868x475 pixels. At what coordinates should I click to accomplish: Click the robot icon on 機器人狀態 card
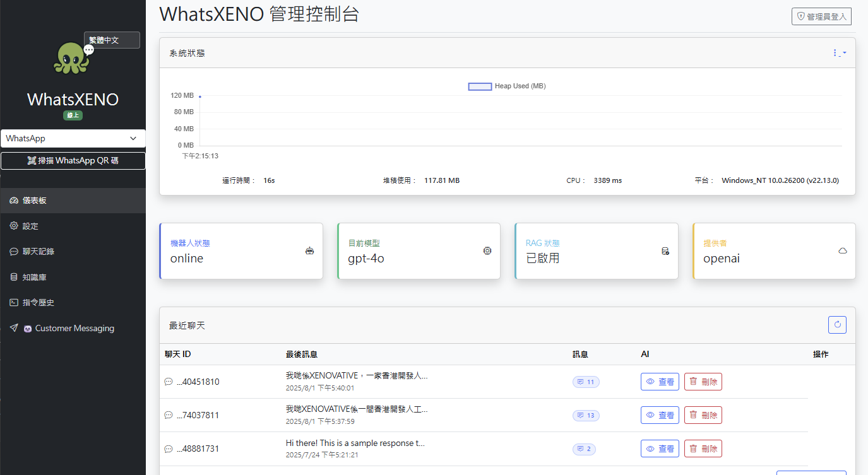click(x=309, y=250)
